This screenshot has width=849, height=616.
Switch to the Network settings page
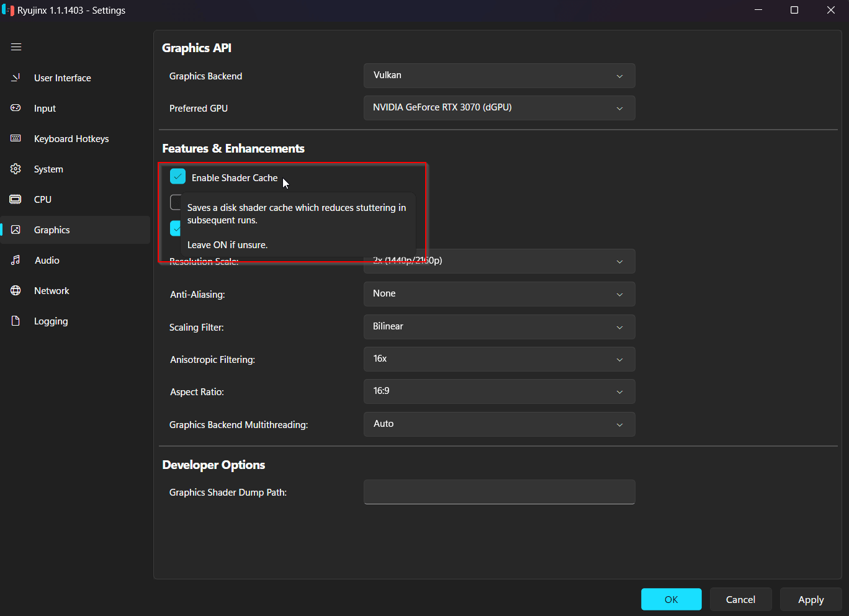coord(76,290)
